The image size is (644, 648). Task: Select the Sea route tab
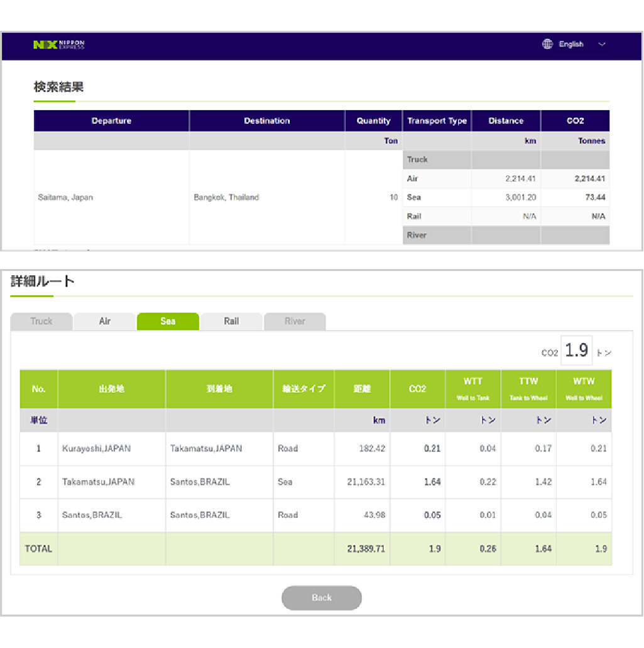168,321
